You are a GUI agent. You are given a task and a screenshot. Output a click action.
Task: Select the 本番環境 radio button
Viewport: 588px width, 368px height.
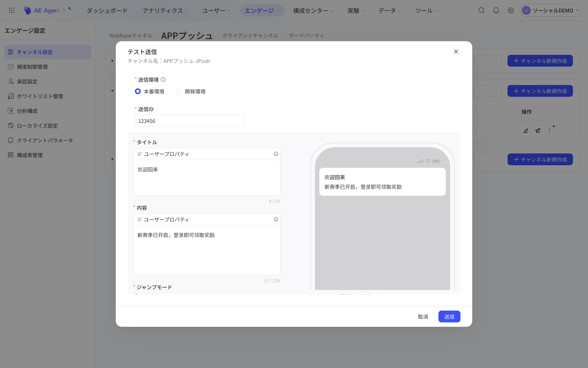[138, 91]
